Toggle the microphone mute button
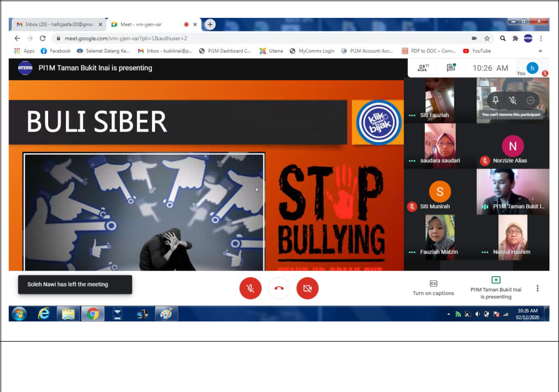 click(x=251, y=288)
